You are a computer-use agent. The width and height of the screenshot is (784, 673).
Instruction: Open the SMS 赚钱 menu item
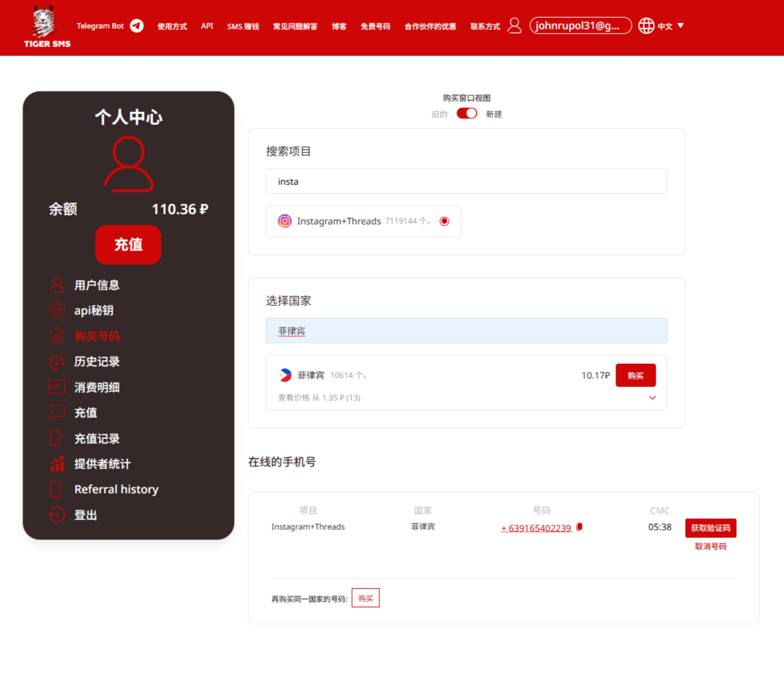[242, 27]
